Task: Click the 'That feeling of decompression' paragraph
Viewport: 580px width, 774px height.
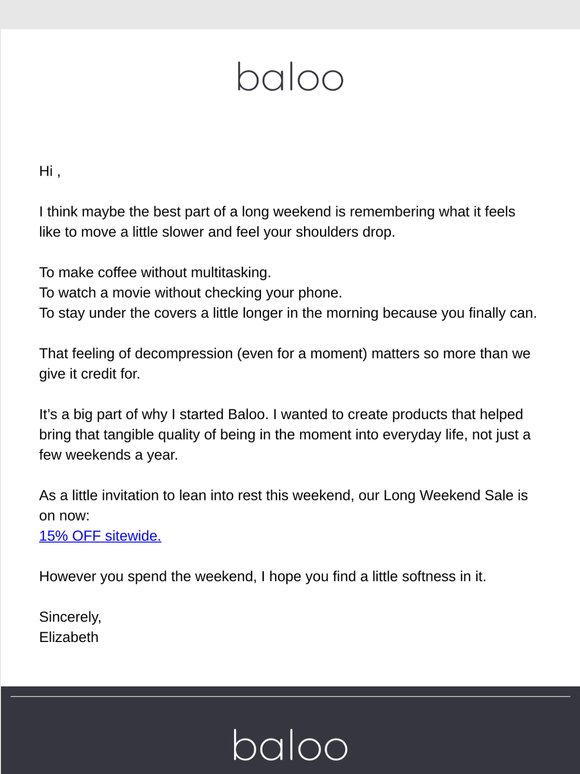Action: [285, 364]
